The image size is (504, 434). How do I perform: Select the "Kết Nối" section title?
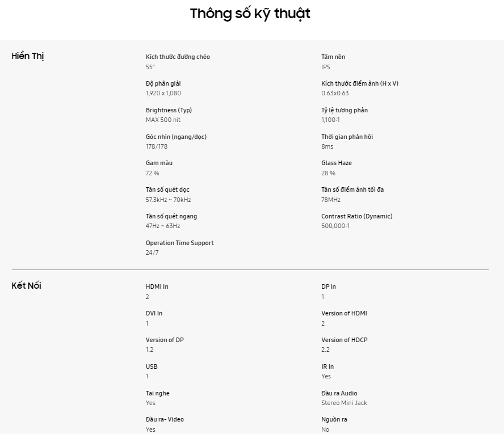[27, 285]
